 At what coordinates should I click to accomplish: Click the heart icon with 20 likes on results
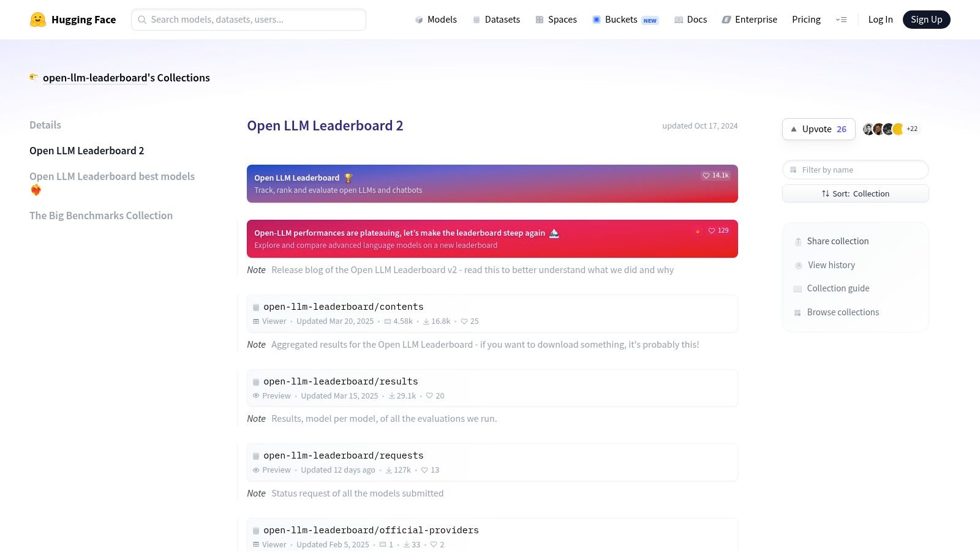[429, 396]
